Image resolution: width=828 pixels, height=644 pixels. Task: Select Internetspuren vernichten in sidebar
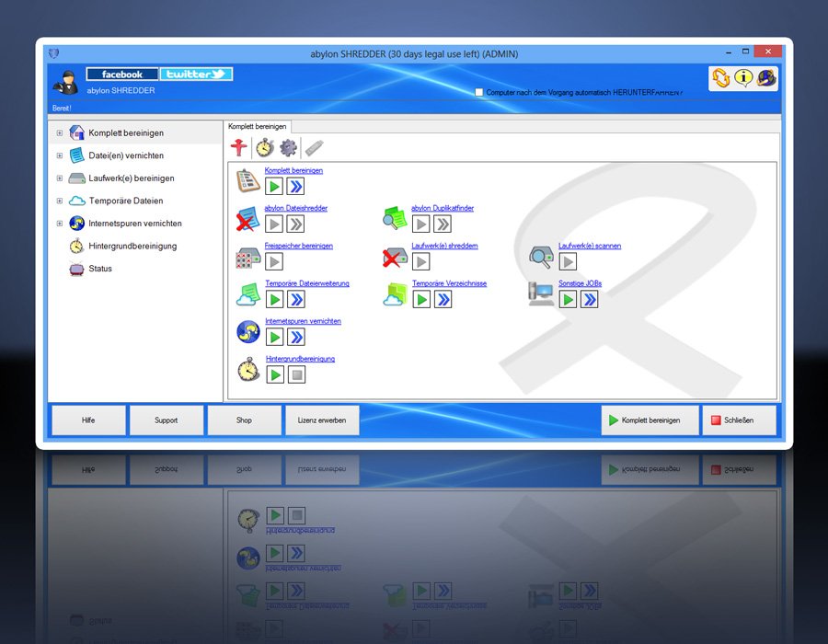(x=135, y=224)
